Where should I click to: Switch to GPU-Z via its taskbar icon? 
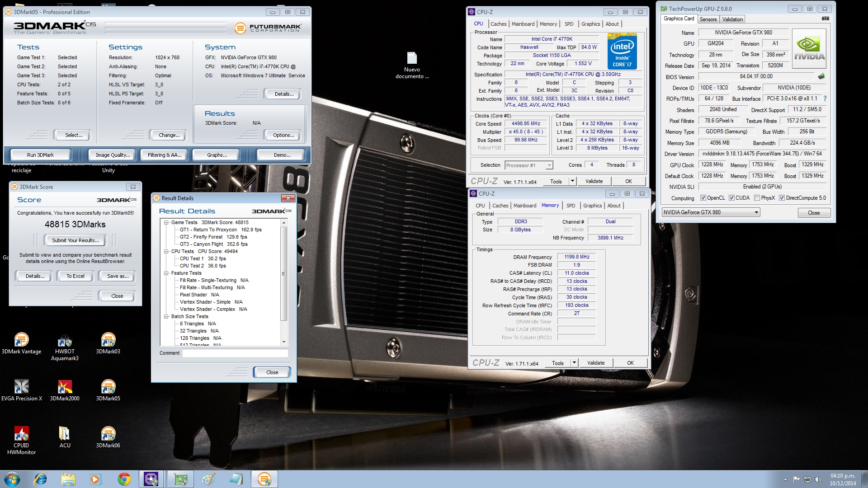[180, 479]
